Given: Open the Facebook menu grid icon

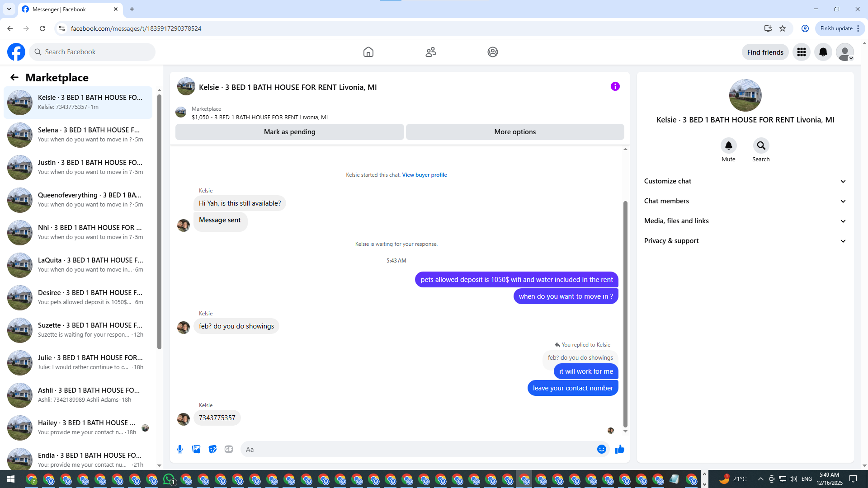Looking at the screenshot, I should [802, 52].
